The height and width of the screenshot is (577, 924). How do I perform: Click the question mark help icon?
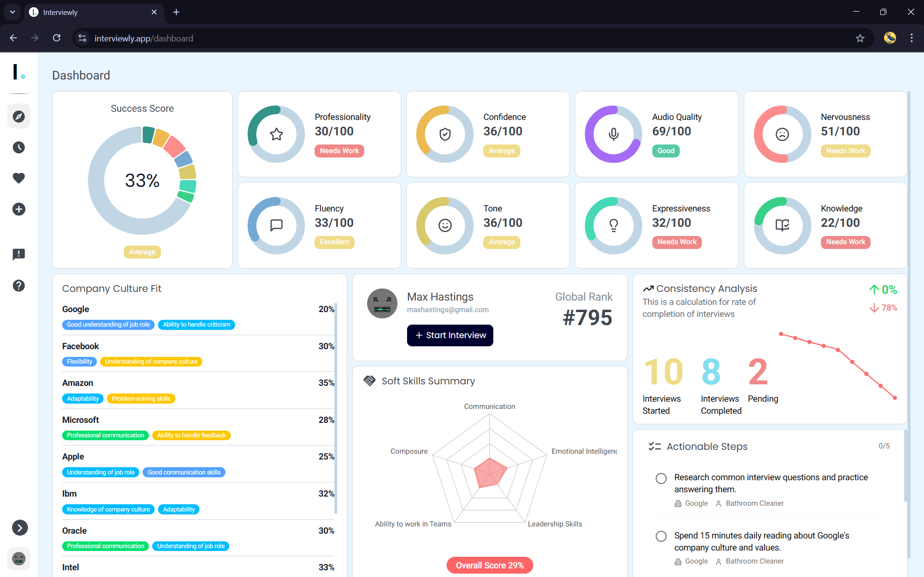click(x=19, y=286)
